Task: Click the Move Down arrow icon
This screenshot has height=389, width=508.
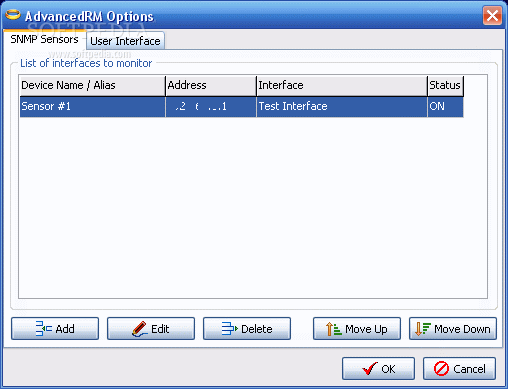Action: (x=423, y=329)
